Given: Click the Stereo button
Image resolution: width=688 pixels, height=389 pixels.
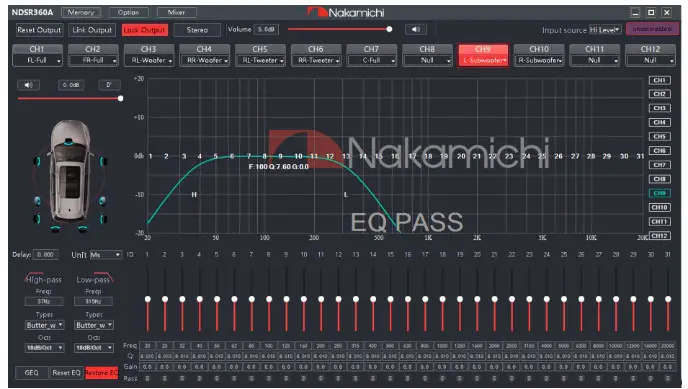Looking at the screenshot, I should [x=197, y=30].
